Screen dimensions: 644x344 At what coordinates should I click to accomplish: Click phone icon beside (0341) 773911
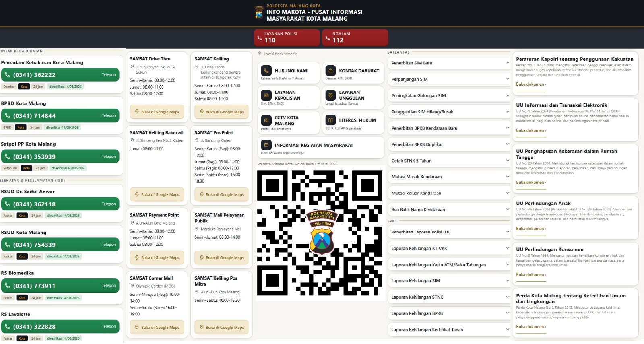[7, 286]
